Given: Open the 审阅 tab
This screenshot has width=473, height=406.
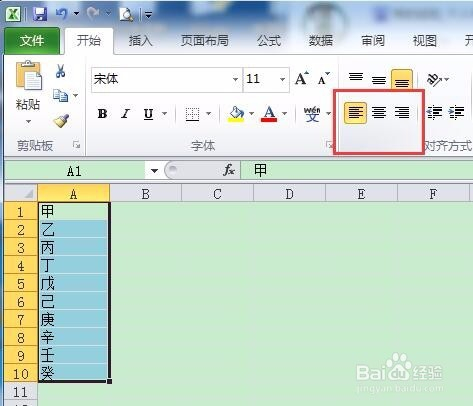Looking at the screenshot, I should (373, 41).
